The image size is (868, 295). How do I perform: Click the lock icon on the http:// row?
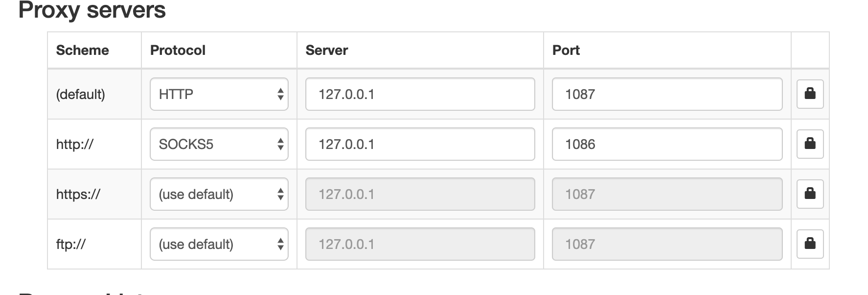[809, 144]
